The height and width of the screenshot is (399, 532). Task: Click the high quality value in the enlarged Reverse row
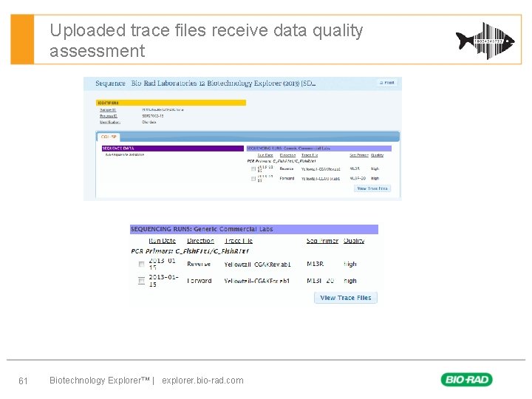(350, 264)
